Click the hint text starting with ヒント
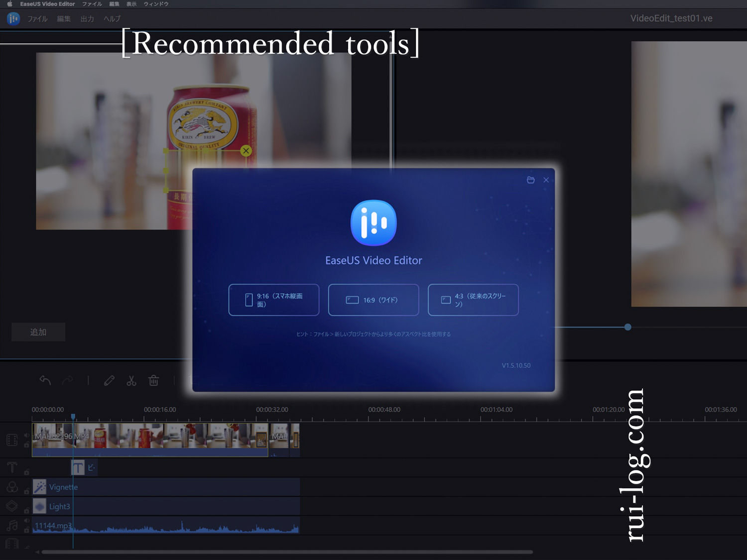747x560 pixels. click(373, 334)
